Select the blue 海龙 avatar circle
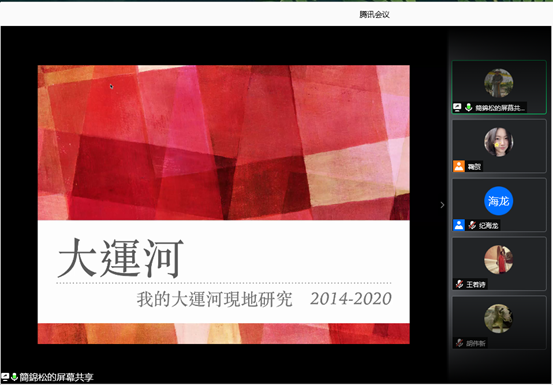Screen dimensions: 553x385 click(499, 201)
